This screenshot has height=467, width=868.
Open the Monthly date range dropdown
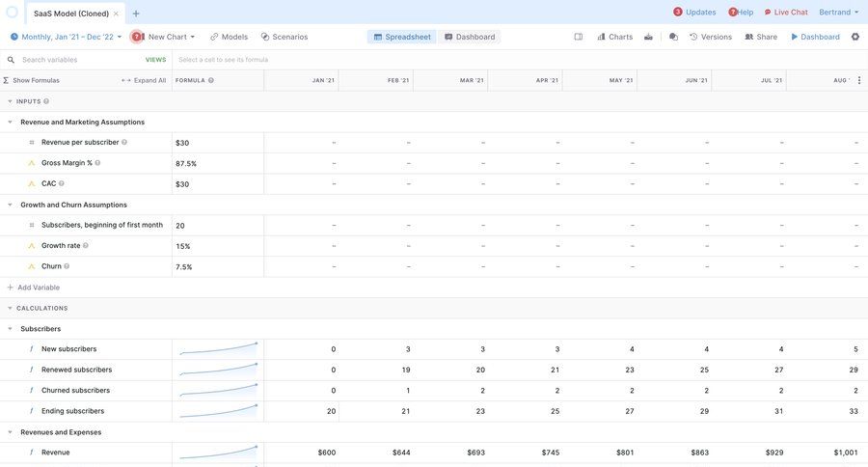point(67,37)
